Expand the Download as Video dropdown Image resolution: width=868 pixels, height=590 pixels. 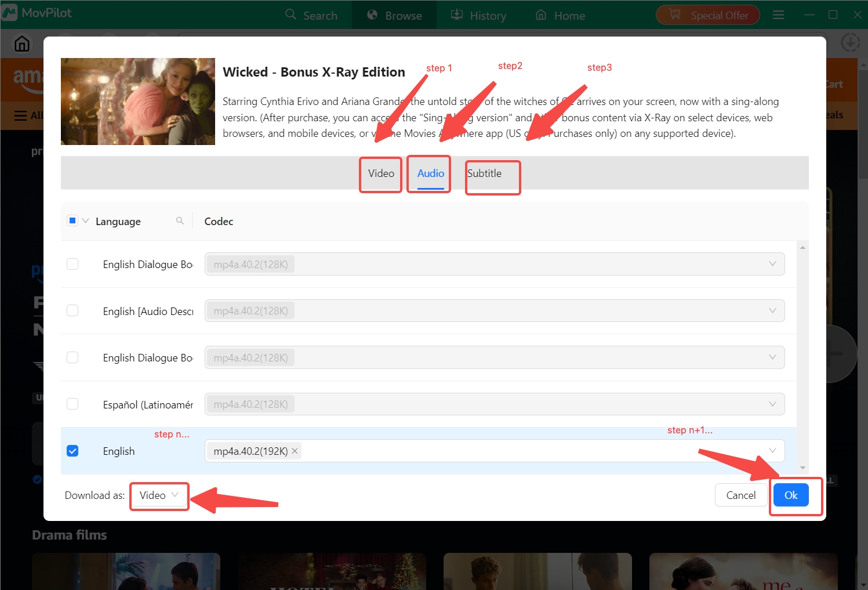[x=159, y=495]
